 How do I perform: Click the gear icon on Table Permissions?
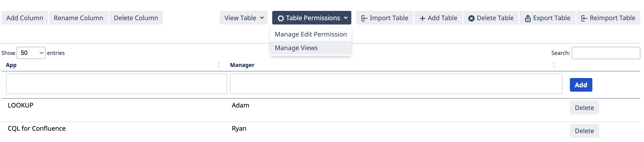point(281,18)
